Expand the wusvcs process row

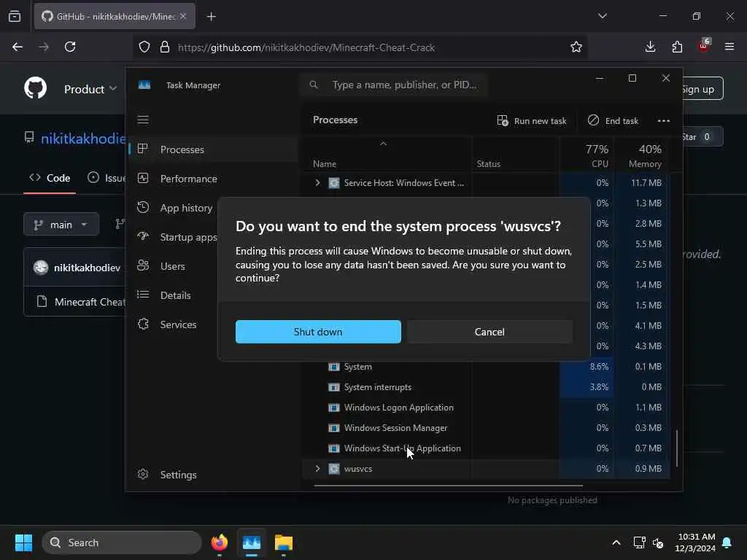(318, 469)
